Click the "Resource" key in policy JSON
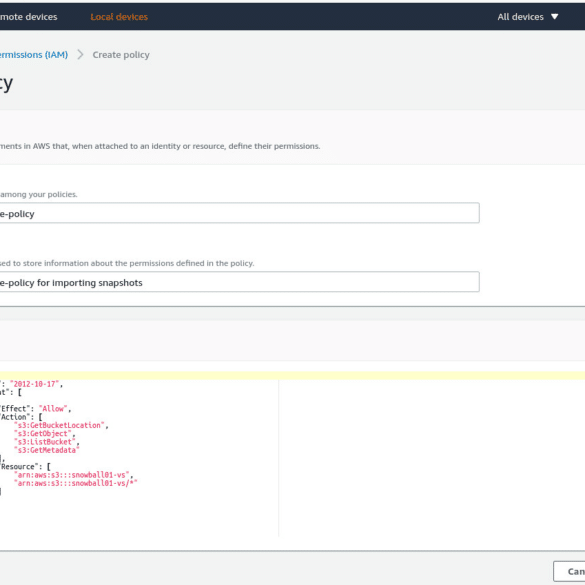Viewport: 585px width, 585px height. point(18,467)
